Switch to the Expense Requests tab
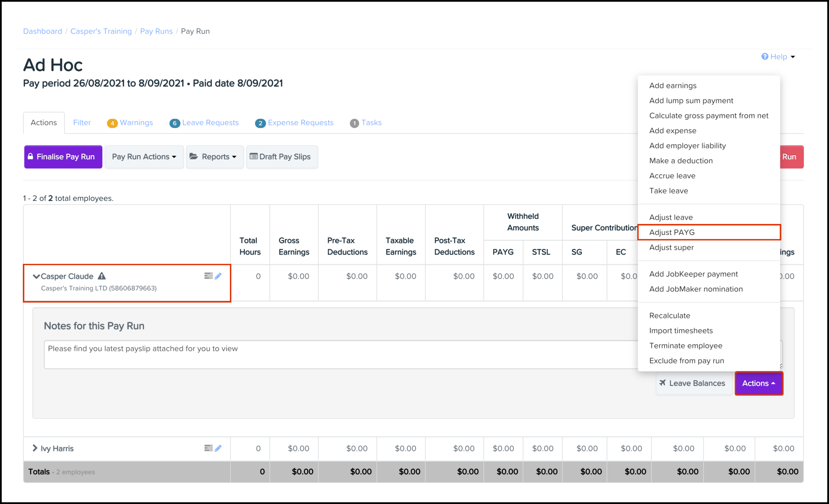 pos(300,123)
